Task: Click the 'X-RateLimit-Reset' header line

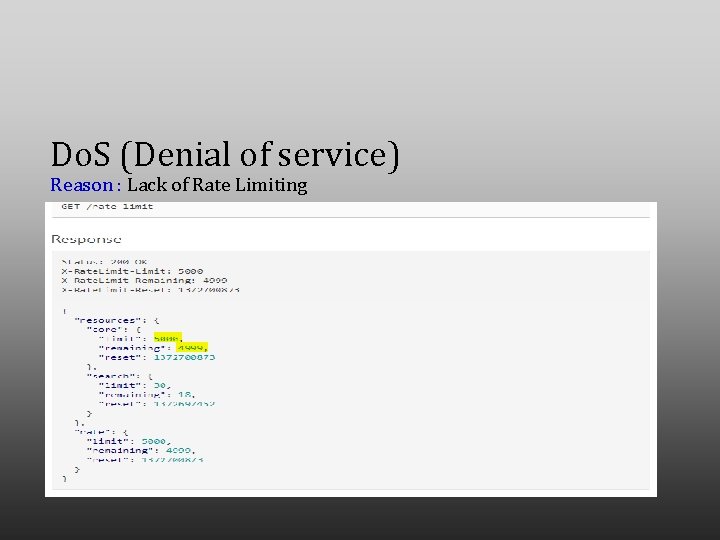Action: coord(150,290)
